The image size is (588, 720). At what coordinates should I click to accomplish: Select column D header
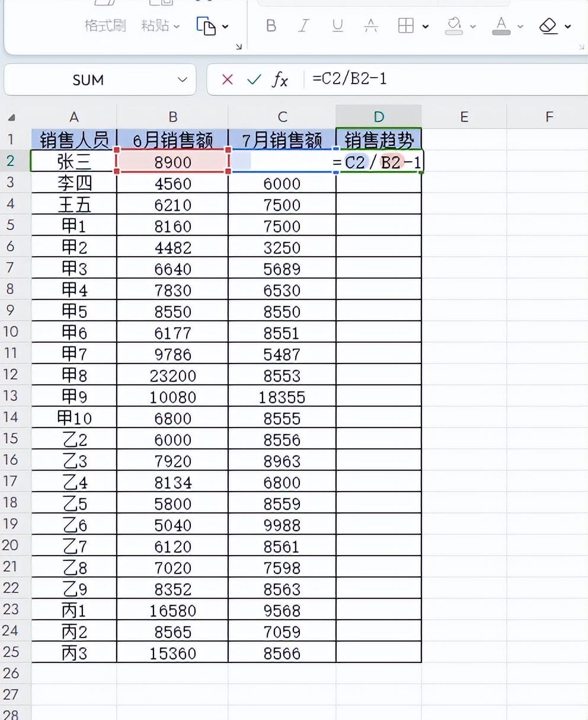379,117
